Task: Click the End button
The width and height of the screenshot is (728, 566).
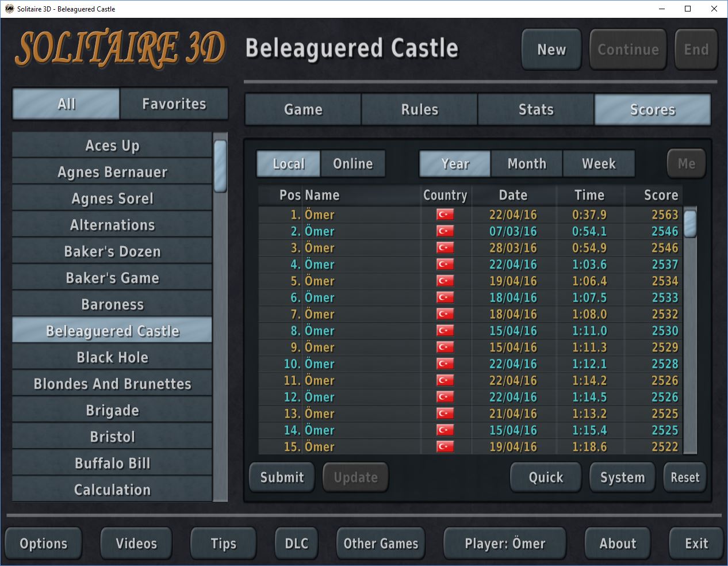Action: [696, 49]
